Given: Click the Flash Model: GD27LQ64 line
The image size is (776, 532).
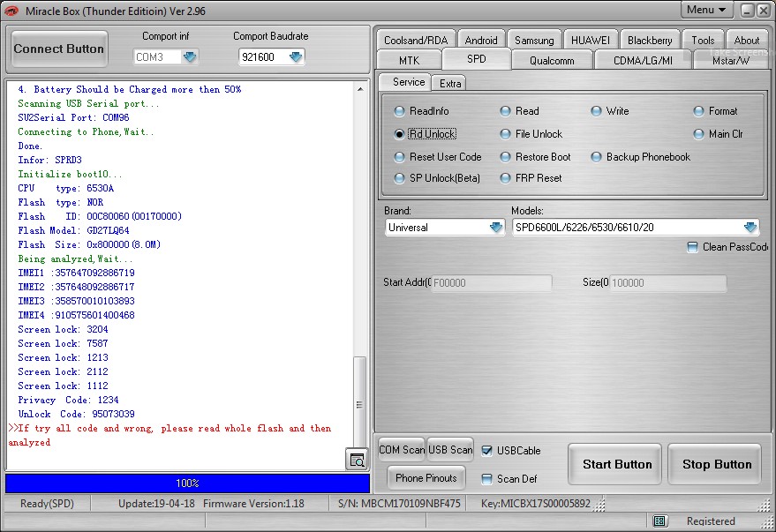Looking at the screenshot, I should 73,230.
